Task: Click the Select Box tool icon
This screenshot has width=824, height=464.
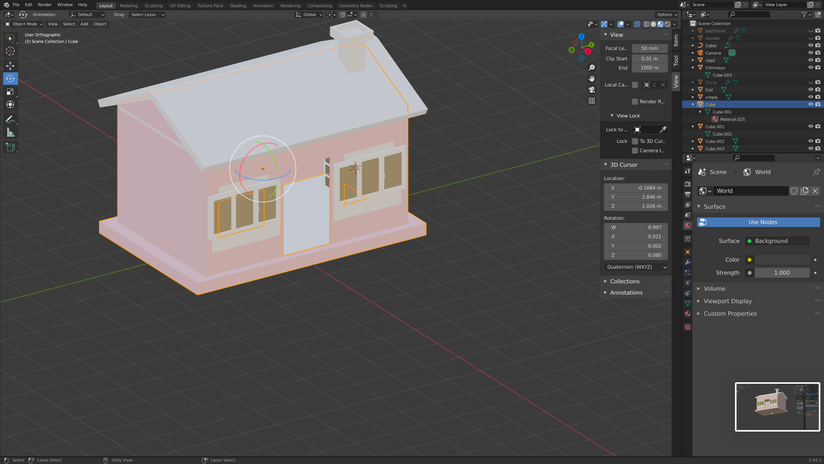Action: (10, 38)
